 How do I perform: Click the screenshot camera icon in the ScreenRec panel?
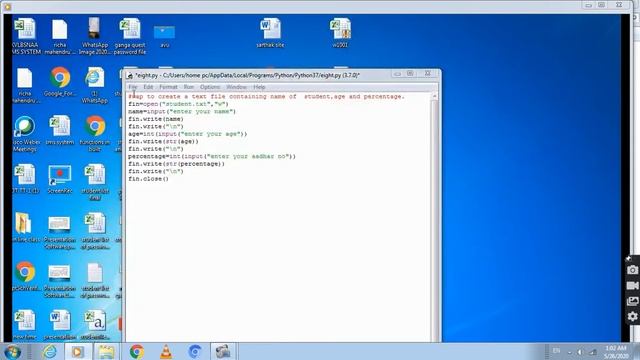pos(632,270)
